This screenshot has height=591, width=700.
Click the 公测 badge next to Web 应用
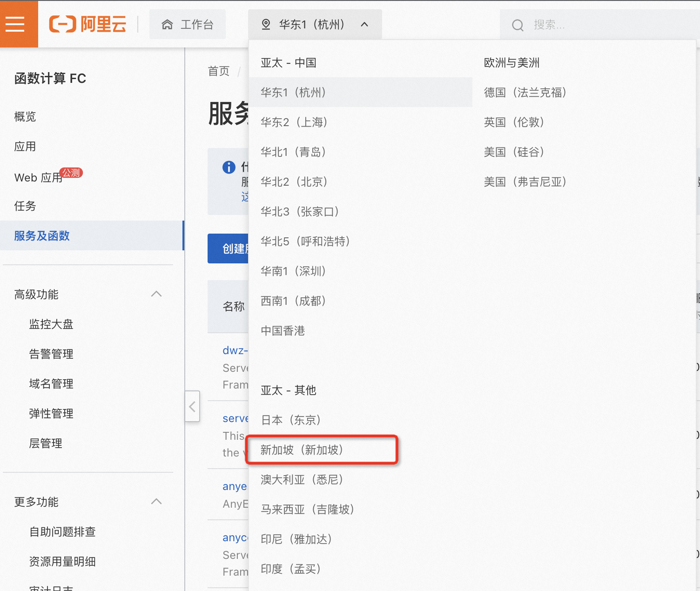71,173
